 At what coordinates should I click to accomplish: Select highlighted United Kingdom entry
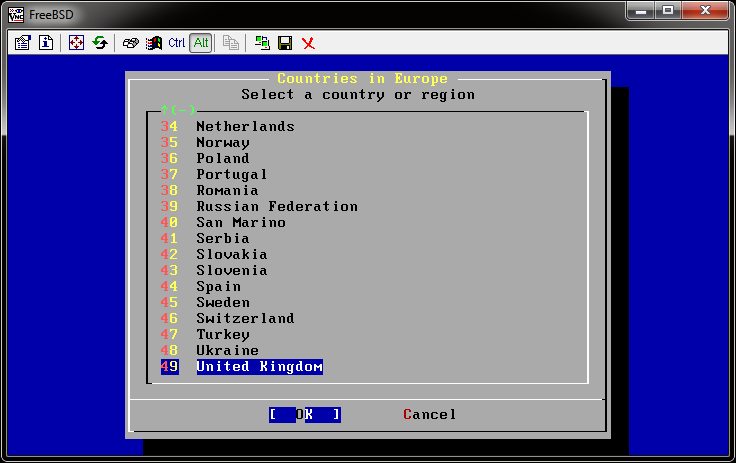point(260,366)
